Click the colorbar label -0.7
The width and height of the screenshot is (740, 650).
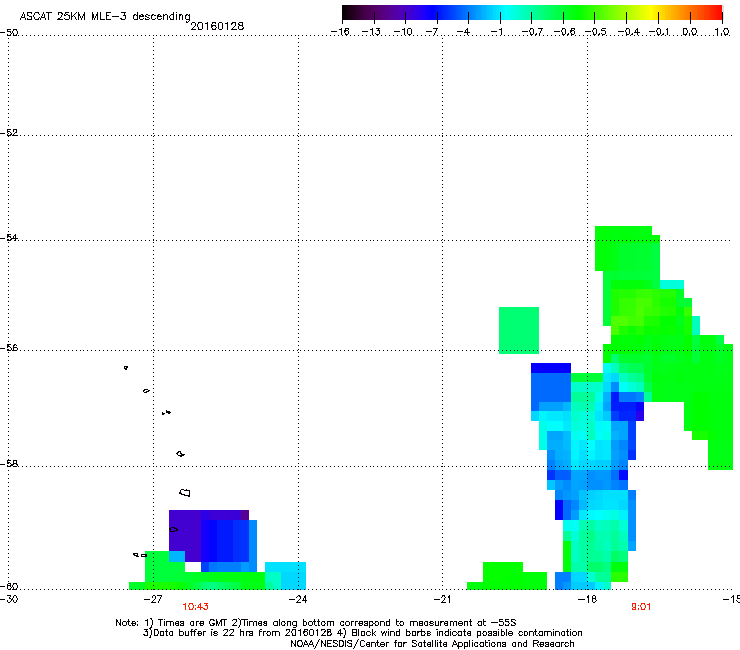click(x=532, y=32)
